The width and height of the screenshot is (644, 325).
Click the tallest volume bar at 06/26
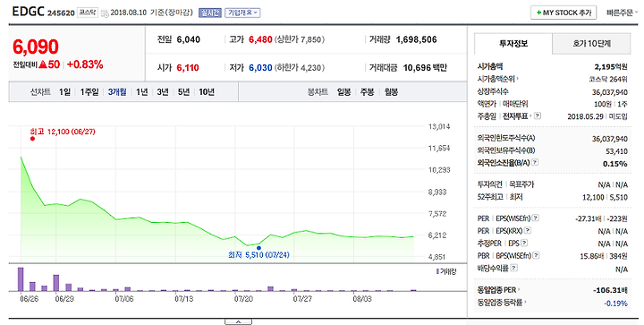[21, 279]
